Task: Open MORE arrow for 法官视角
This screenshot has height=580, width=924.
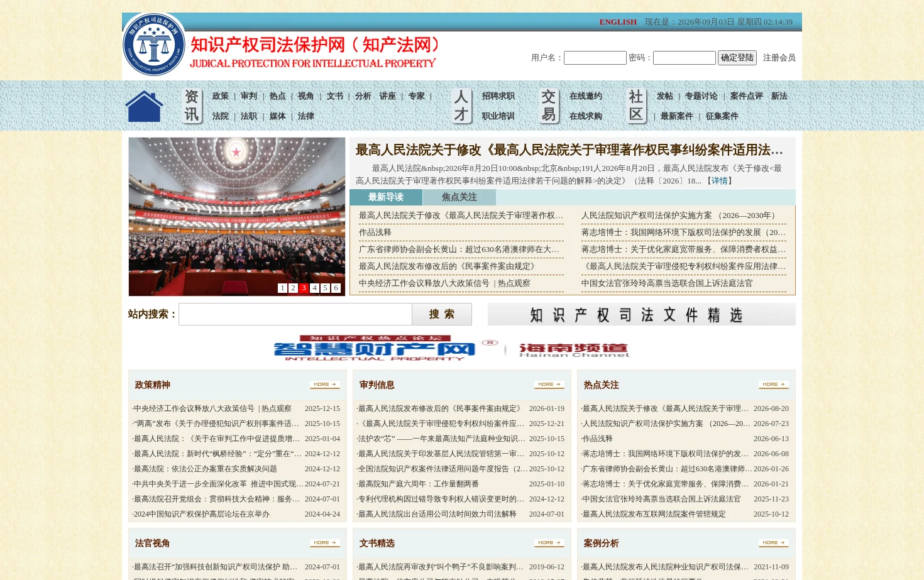Action: pos(325,543)
